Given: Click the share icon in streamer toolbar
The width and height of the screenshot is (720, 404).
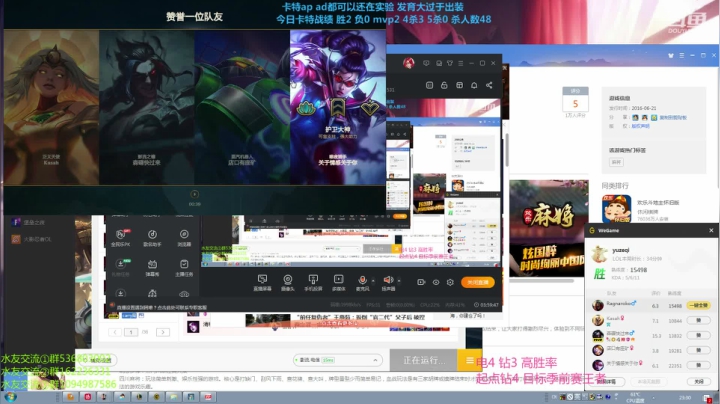Looking at the screenshot, I should [x=489, y=85].
